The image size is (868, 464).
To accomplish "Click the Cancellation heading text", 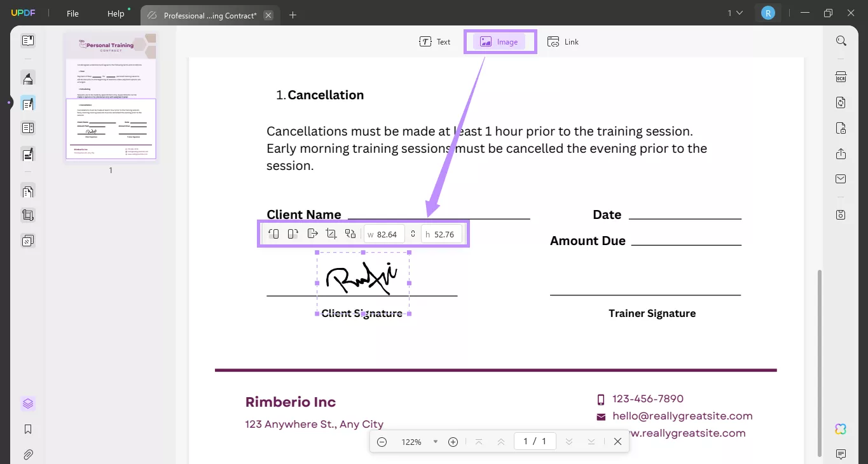I will click(x=326, y=95).
